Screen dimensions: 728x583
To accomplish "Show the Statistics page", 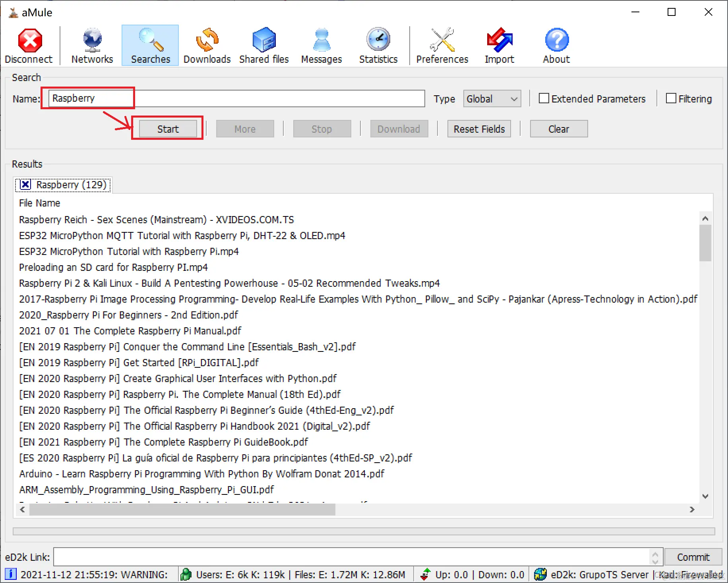I will (378, 45).
